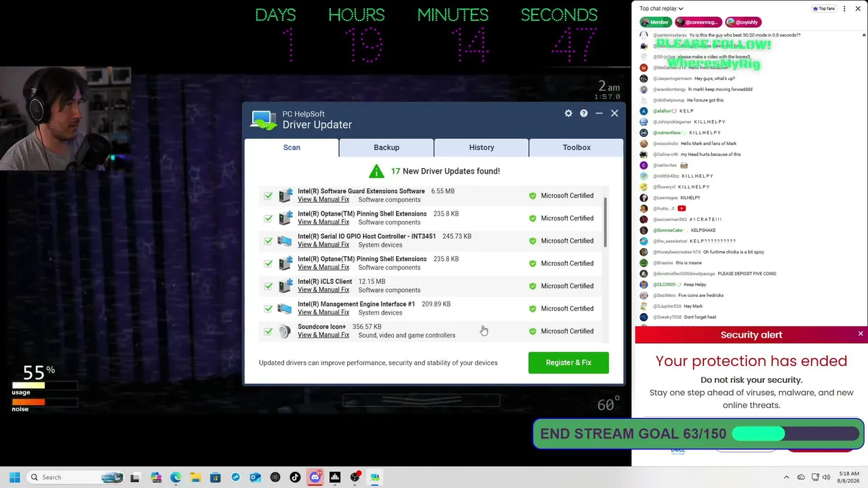The width and height of the screenshot is (868, 488).
Task: Click the @coyishly chip in chat
Action: 742,22
